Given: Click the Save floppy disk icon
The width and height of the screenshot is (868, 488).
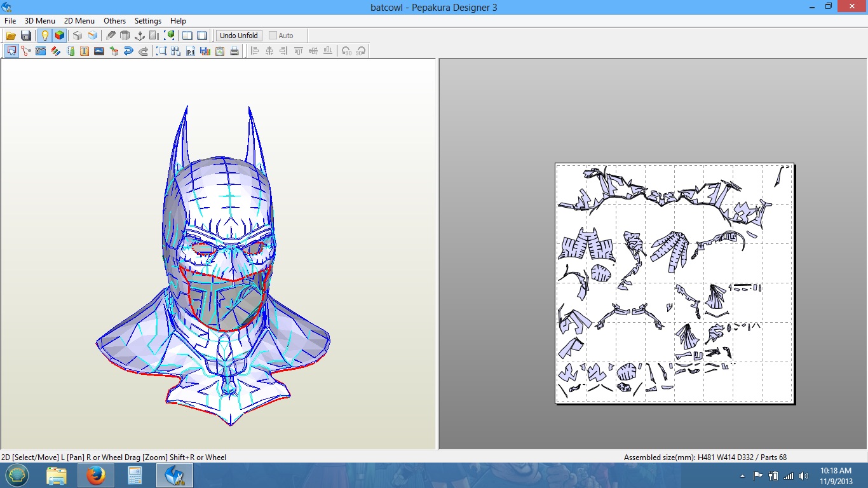Looking at the screenshot, I should pos(26,36).
